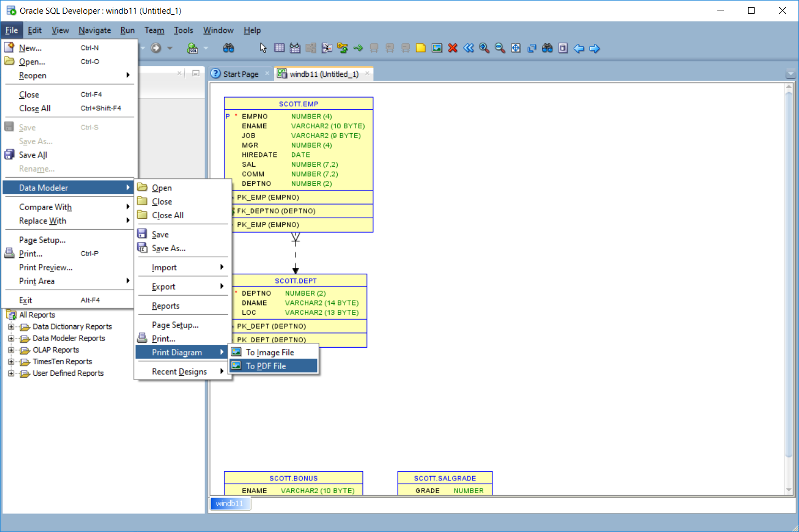Click the Zoom In magnifier icon
Screen dimensions: 799x532
click(x=484, y=48)
